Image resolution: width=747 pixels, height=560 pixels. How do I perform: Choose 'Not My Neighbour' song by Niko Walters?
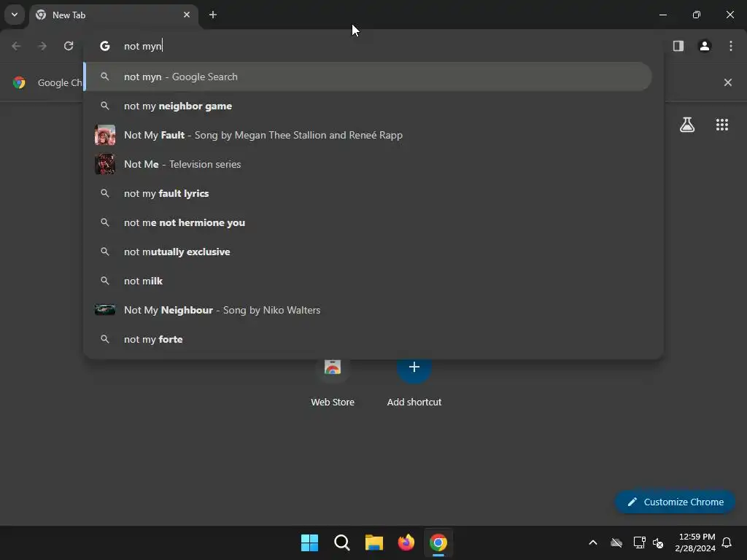pyautogui.click(x=368, y=310)
